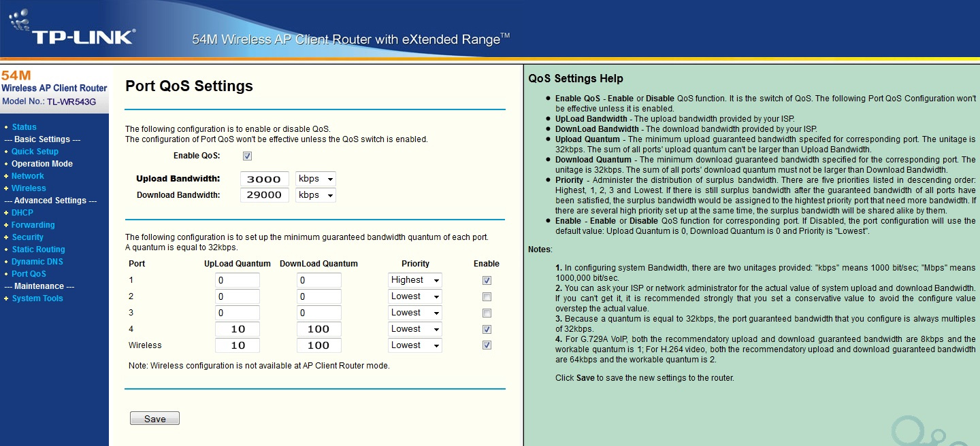Image resolution: width=980 pixels, height=446 pixels.
Task: Change Download Bandwidth unit dropdown
Action: point(316,195)
